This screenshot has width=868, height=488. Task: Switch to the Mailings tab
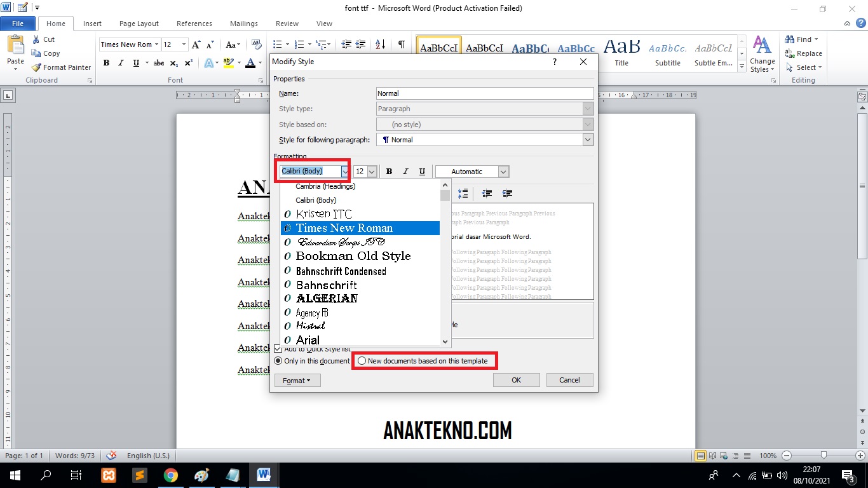click(244, 24)
